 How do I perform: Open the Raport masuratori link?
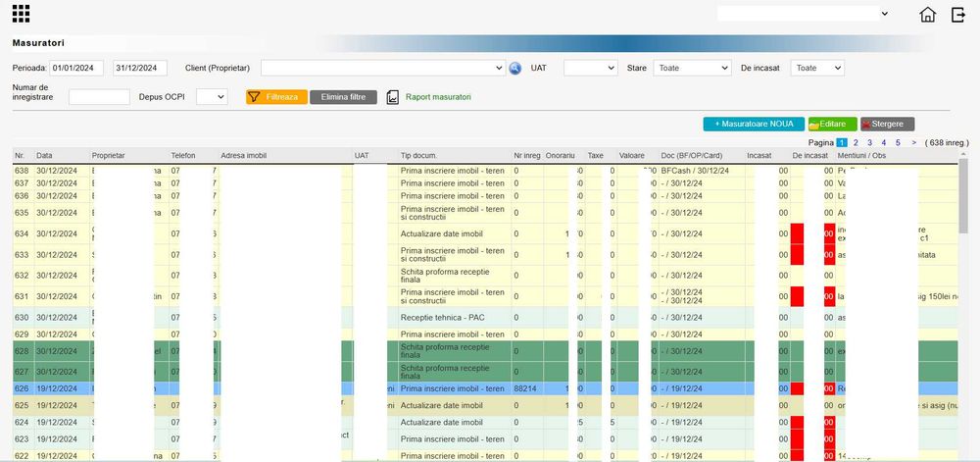(x=438, y=97)
